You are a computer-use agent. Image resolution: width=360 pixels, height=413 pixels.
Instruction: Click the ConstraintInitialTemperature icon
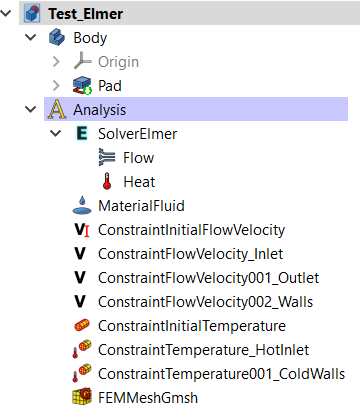pos(82,325)
